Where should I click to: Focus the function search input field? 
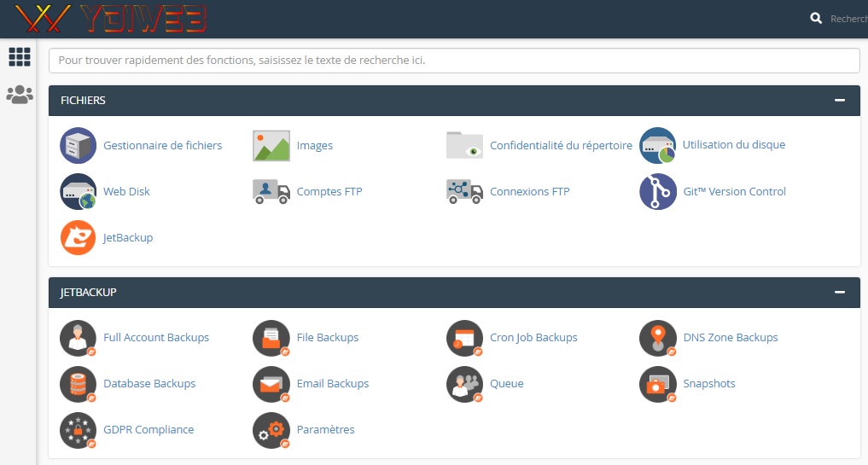pos(454,61)
